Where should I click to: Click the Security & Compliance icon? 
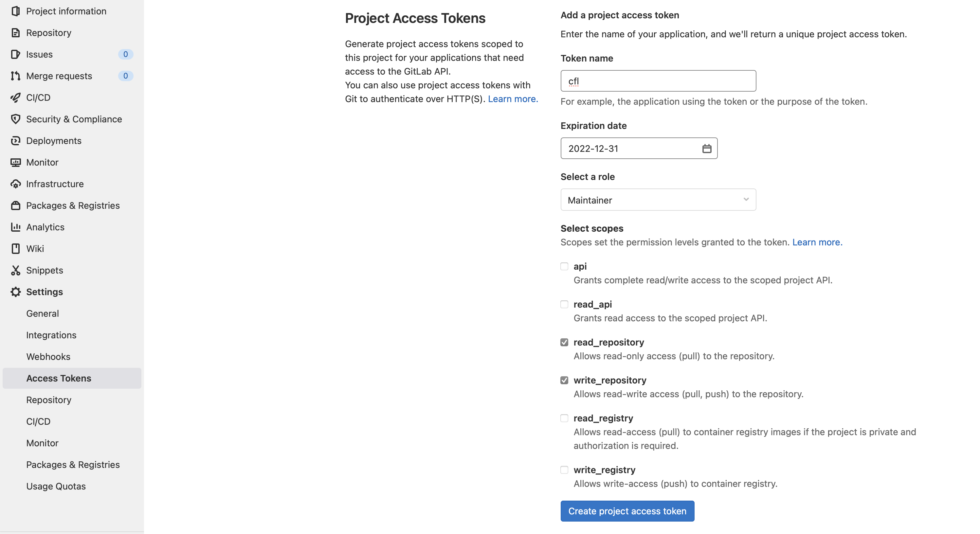(15, 119)
